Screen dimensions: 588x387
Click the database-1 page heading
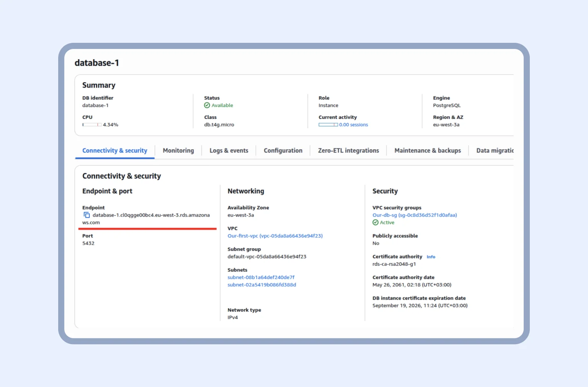point(96,63)
